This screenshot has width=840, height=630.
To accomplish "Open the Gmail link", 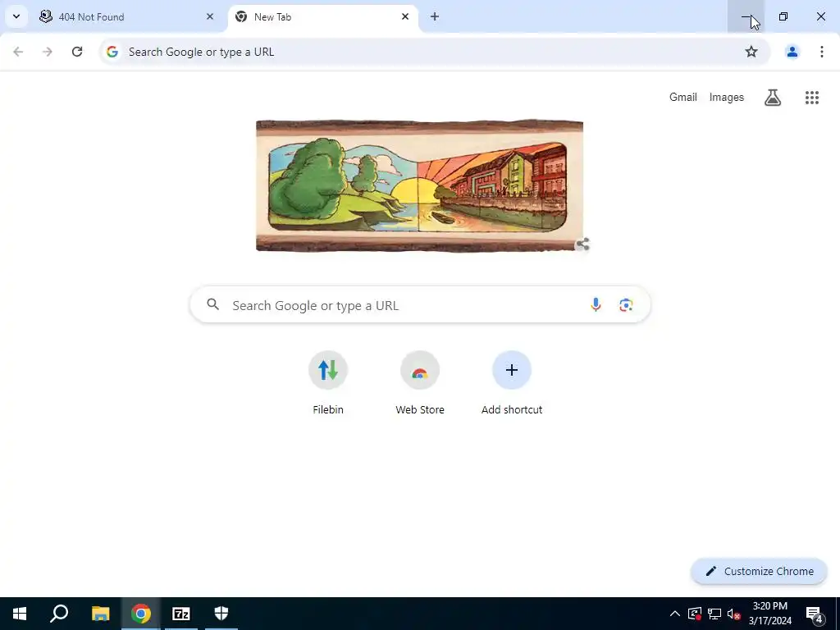I will [682, 97].
